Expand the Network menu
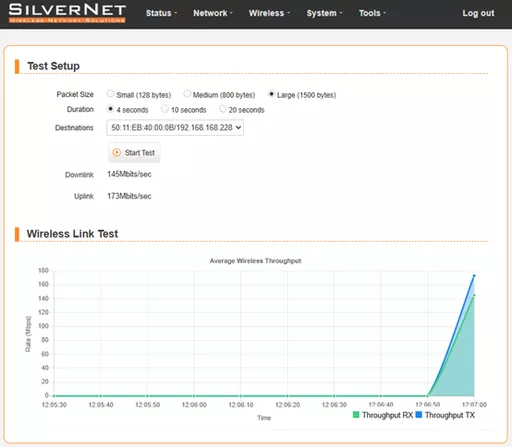The width and height of the screenshot is (512, 447). pyautogui.click(x=213, y=13)
